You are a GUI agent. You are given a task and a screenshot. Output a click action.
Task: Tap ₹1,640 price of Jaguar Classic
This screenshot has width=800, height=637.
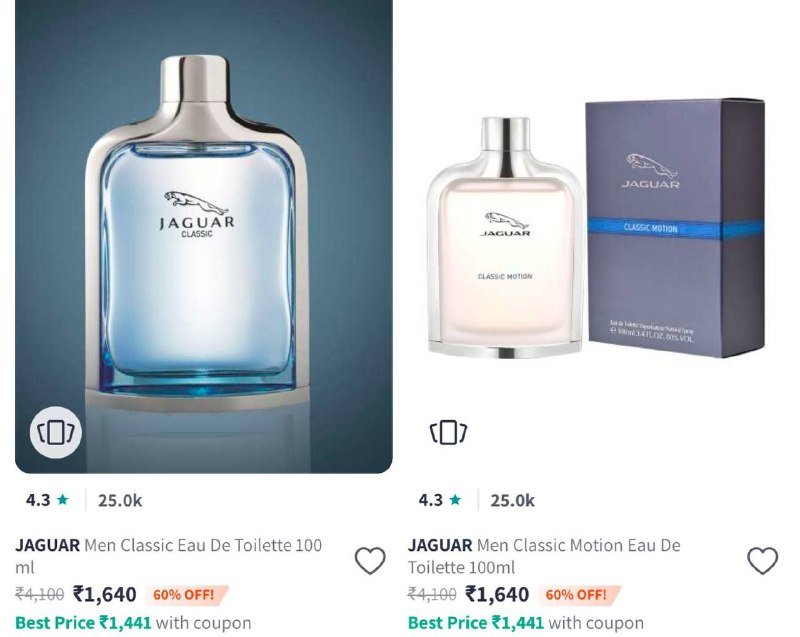point(105,594)
